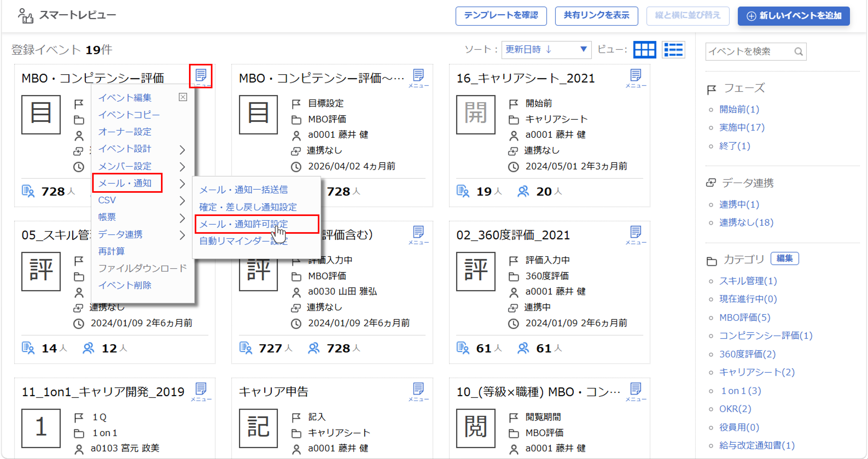This screenshot has height=459, width=868.
Task: Filter by category スキル管理(1)
Action: click(748, 281)
